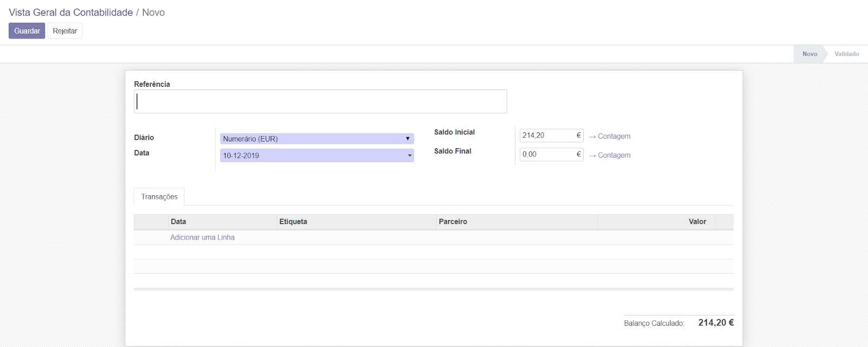Focus the Referência text field
Image resolution: width=868 pixels, height=347 pixels.
click(x=320, y=101)
